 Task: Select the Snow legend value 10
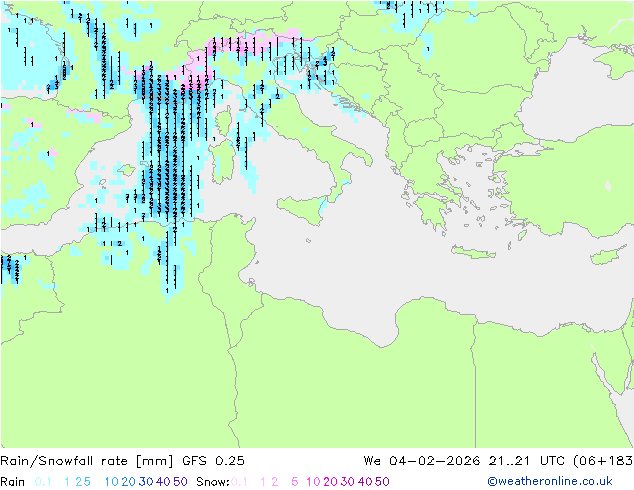tap(313, 482)
